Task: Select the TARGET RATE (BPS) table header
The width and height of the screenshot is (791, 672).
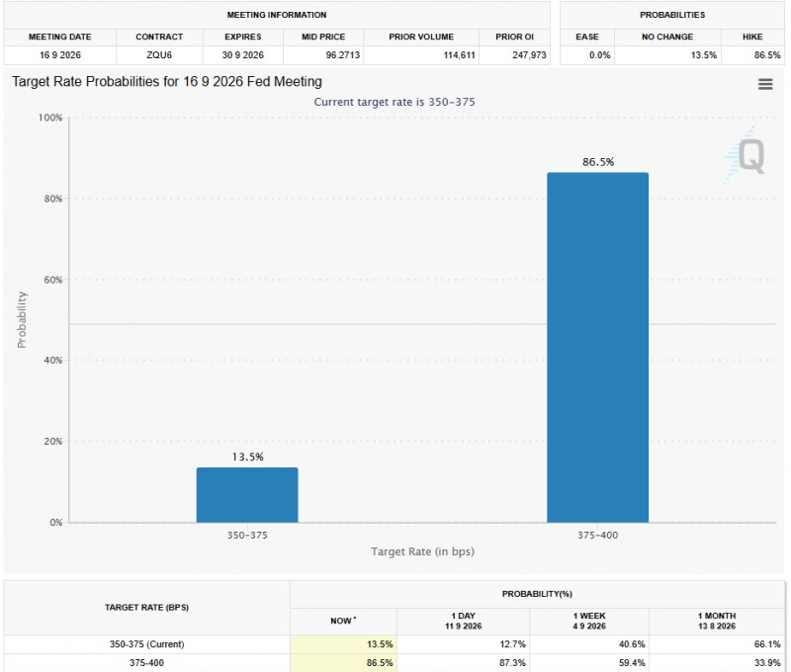Action: point(146,608)
